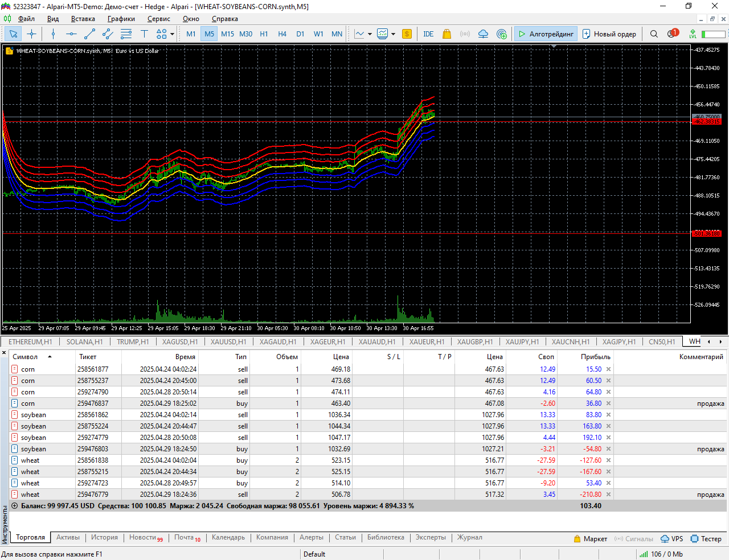Click the red horizontal price level line
The height and width of the screenshot is (560, 729).
click(x=342, y=233)
